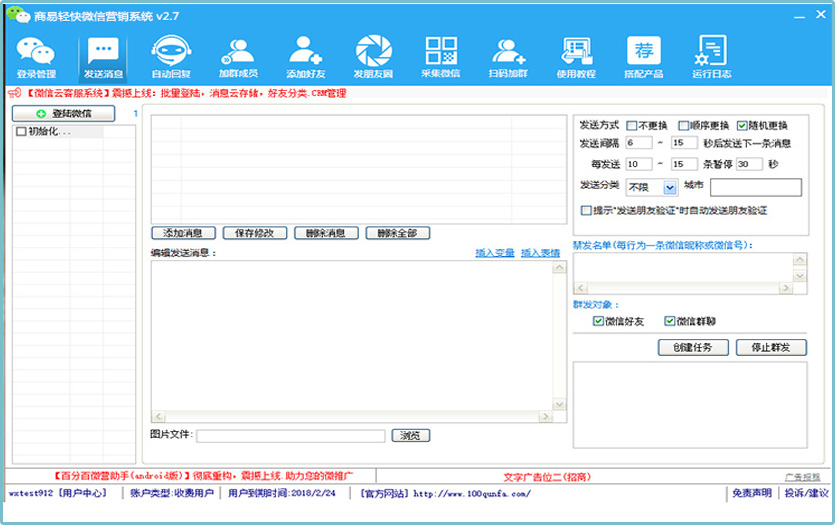Click inside the message editing text area
Image resolution: width=835 pixels, height=525 pixels.
click(351, 335)
